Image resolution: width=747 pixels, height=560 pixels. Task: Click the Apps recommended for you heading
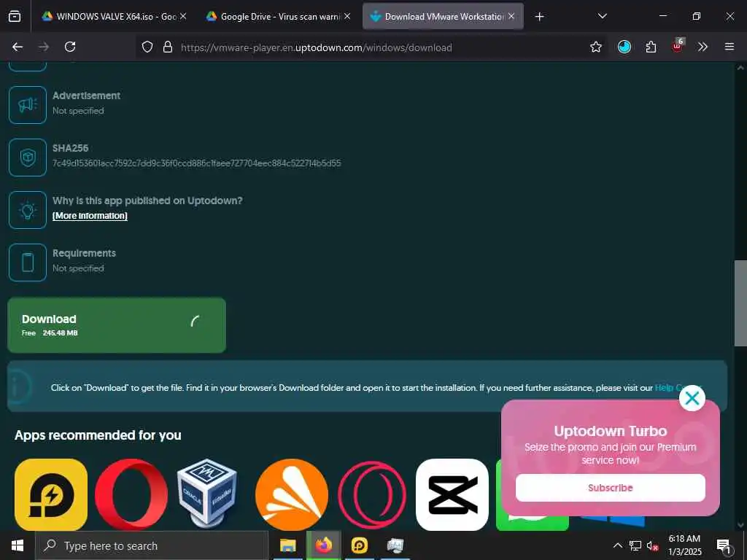pyautogui.click(x=98, y=435)
